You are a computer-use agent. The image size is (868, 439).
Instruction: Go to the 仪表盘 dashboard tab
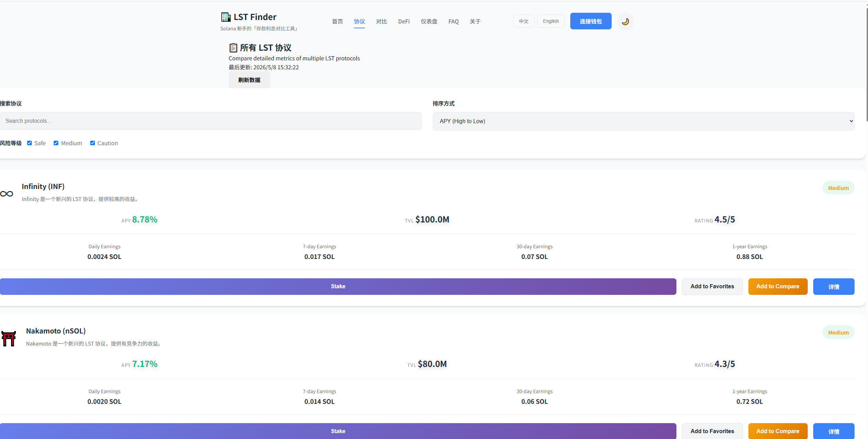(429, 21)
